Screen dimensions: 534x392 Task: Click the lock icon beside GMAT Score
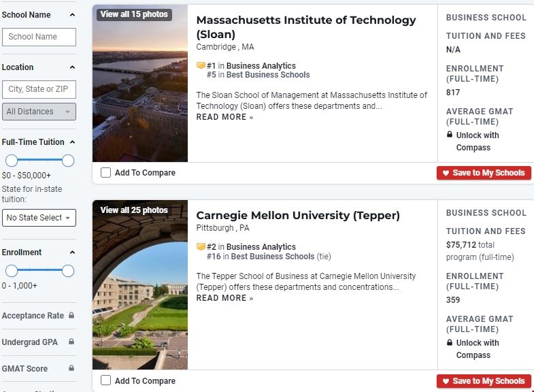coord(71,368)
